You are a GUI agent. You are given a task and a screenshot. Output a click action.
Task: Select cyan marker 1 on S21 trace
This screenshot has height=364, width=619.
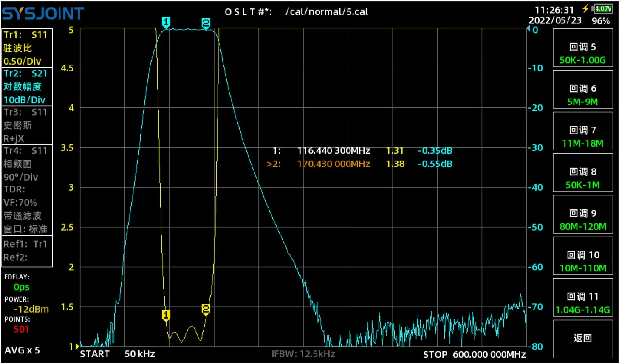tap(166, 23)
